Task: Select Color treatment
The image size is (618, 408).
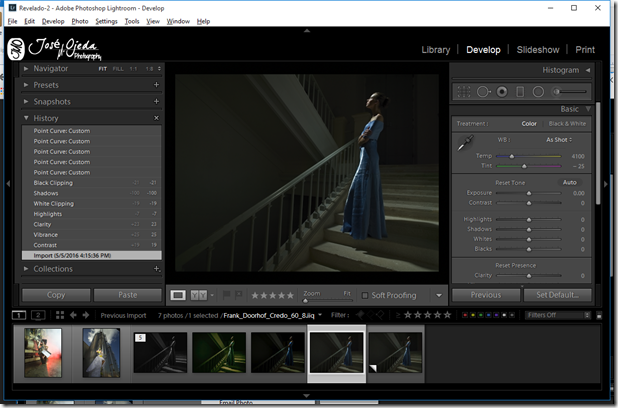Action: click(529, 124)
